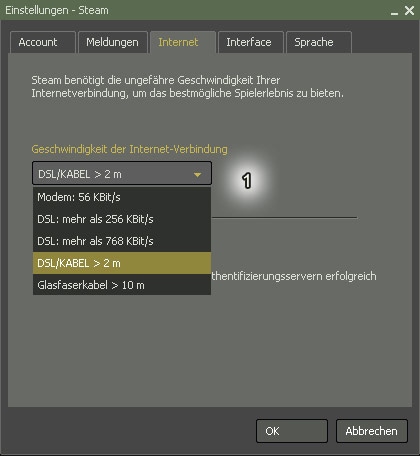
Task: Click the yellow dropdown arrow
Action: pos(198,174)
